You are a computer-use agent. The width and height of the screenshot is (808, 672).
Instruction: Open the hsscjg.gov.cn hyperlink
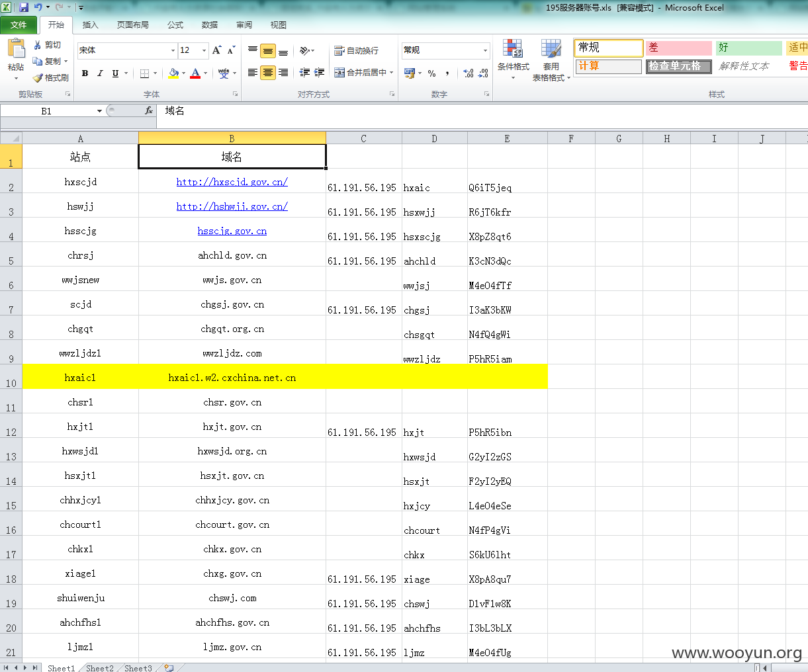click(x=232, y=231)
